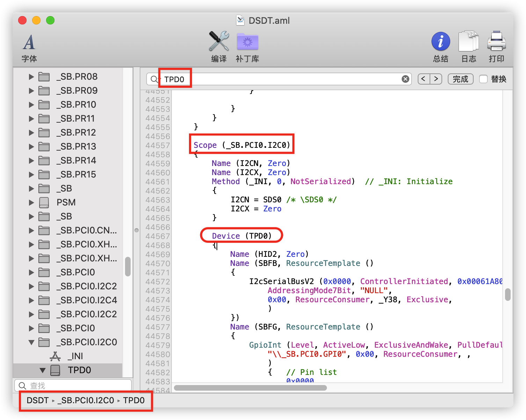The height and width of the screenshot is (420, 526).
Task: Click the folder icon of _SB.PR15
Action: (44, 174)
